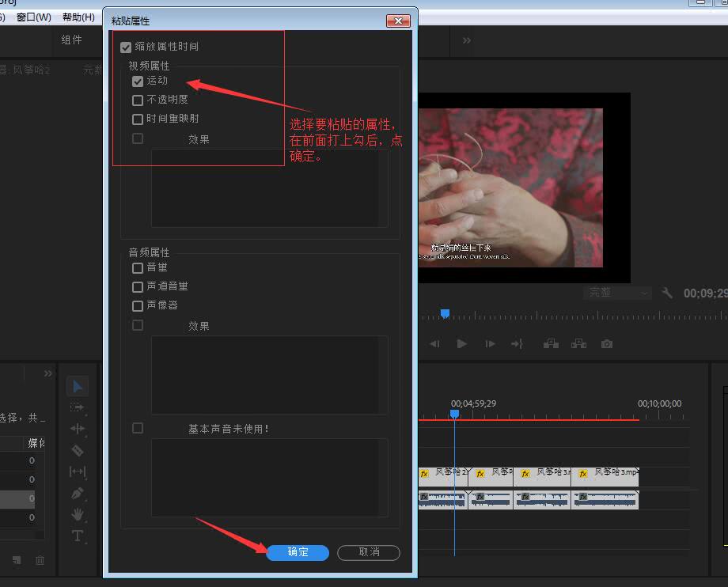Select the Pen tool in toolbar
Viewport: 728px width, 587px height.
[78, 493]
